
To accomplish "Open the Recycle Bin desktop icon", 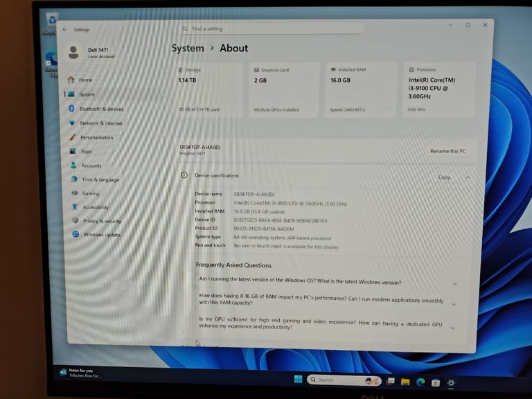I will tap(51, 24).
